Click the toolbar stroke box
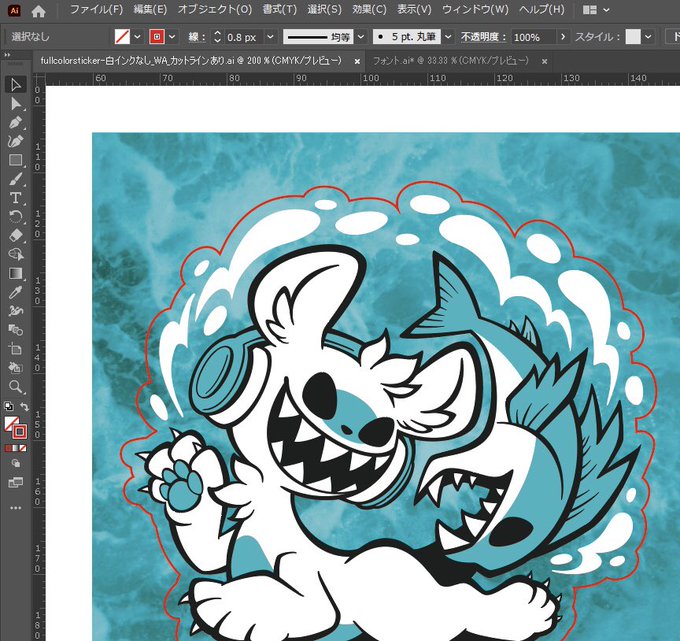 pyautogui.click(x=20, y=432)
